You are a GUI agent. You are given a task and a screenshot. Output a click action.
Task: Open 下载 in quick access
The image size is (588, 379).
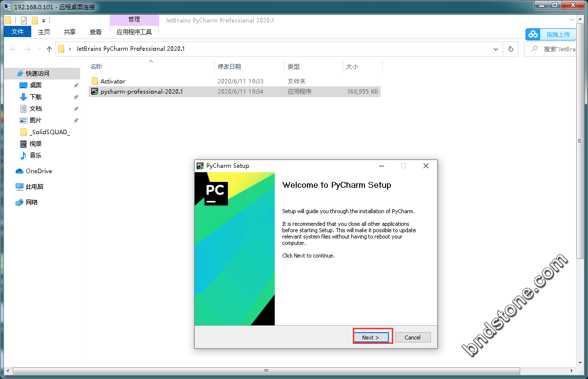click(x=36, y=97)
